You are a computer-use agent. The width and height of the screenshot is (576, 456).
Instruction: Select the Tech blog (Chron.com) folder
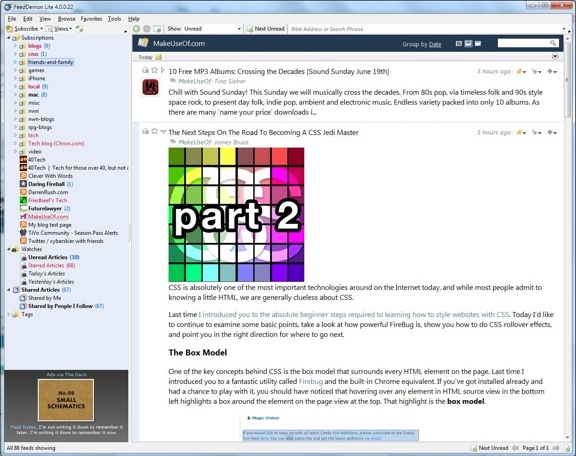[56, 143]
